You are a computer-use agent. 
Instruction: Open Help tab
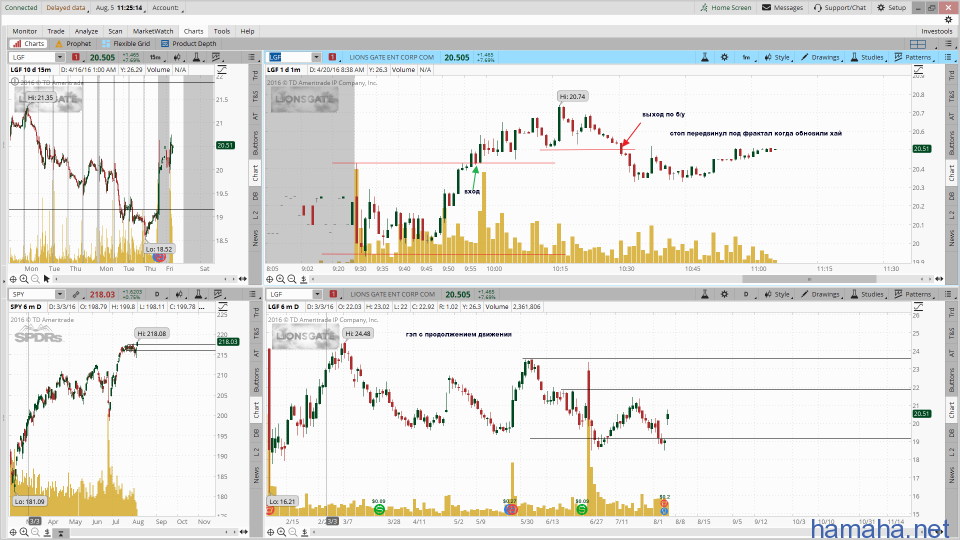point(247,31)
